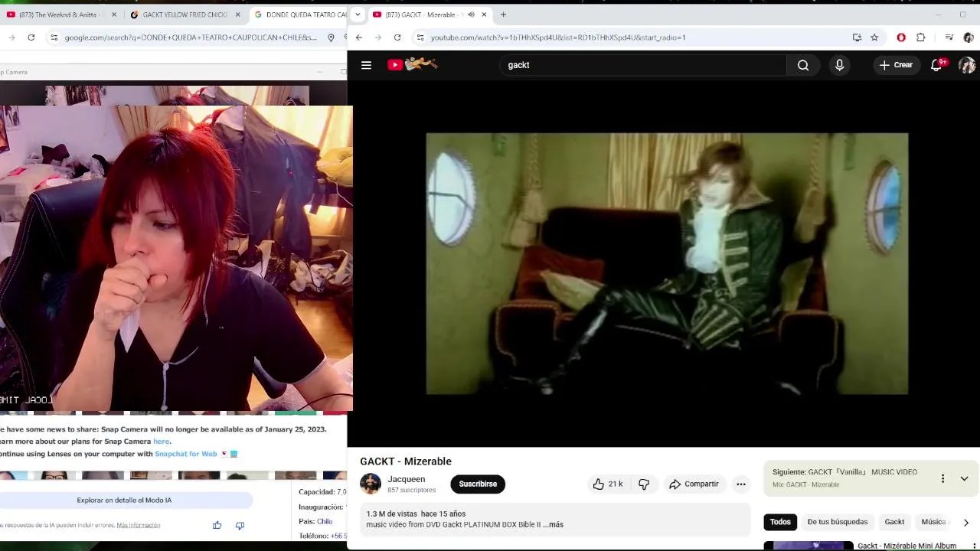Expand the mix playlist panel chevron

click(x=964, y=478)
